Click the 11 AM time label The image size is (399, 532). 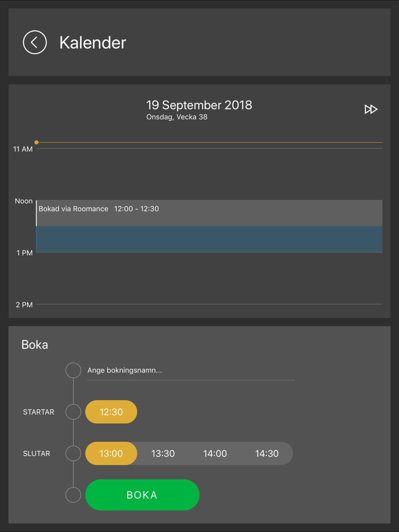click(23, 149)
